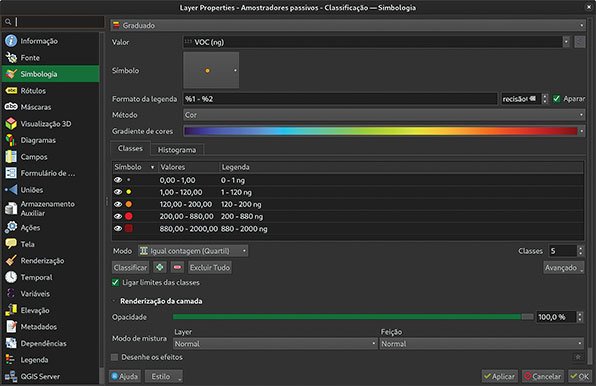
Task: Open the Formulário de atributos icon
Action: pyautogui.click(x=11, y=173)
